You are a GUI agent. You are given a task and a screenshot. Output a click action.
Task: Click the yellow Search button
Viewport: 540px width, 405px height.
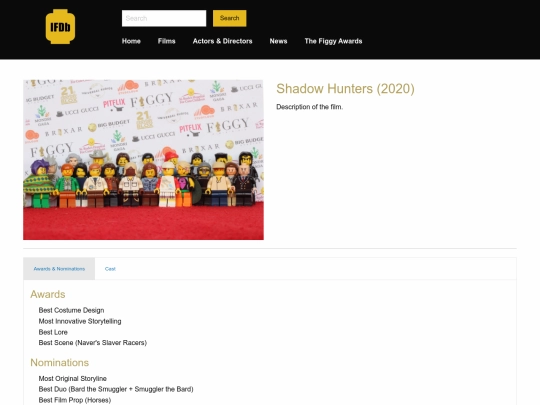pos(229,18)
